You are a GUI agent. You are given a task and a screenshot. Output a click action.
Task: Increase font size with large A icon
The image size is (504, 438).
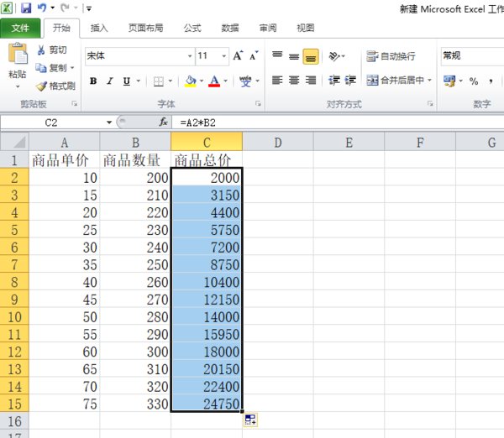tap(238, 55)
